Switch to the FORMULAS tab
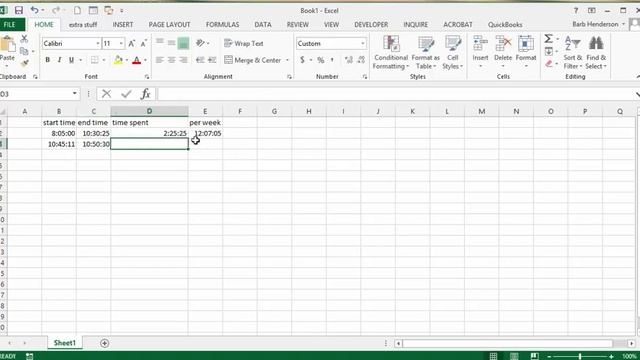This screenshot has height=360, width=640. tap(222, 25)
